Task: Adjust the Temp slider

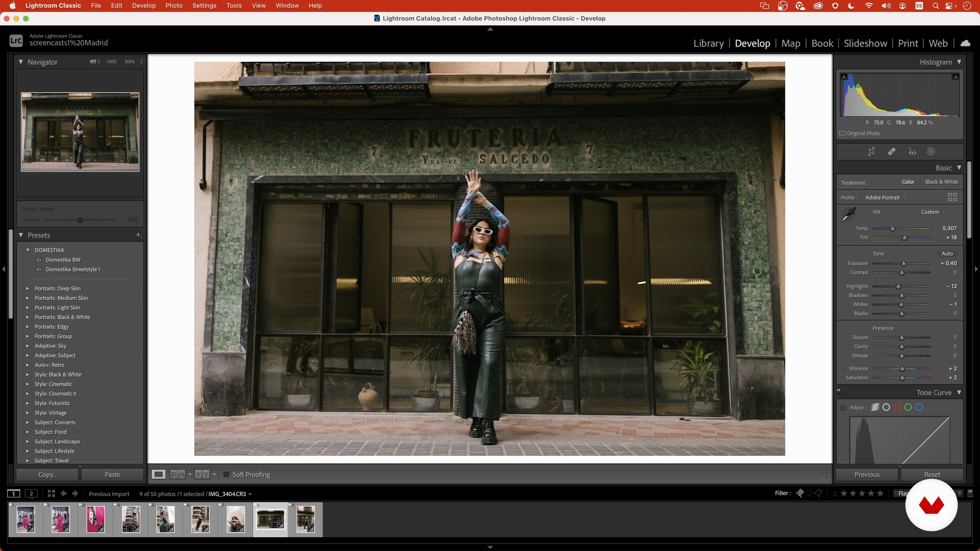Action: point(892,229)
